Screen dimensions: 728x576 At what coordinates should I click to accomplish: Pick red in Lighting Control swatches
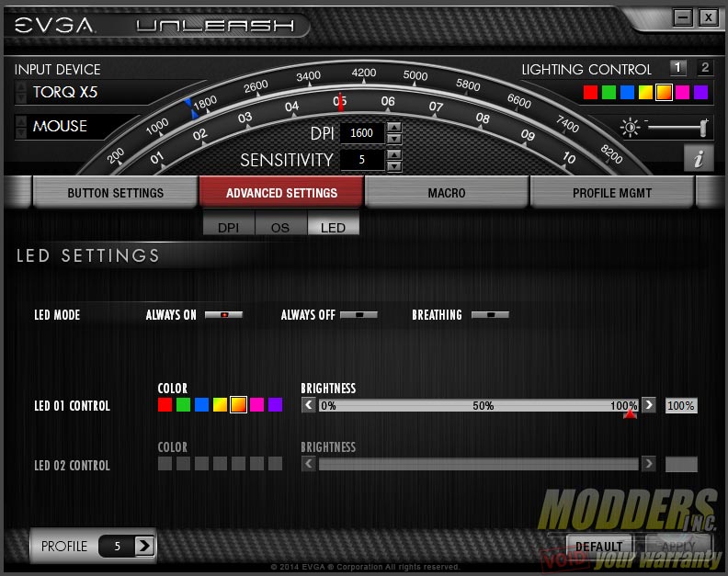[590, 93]
